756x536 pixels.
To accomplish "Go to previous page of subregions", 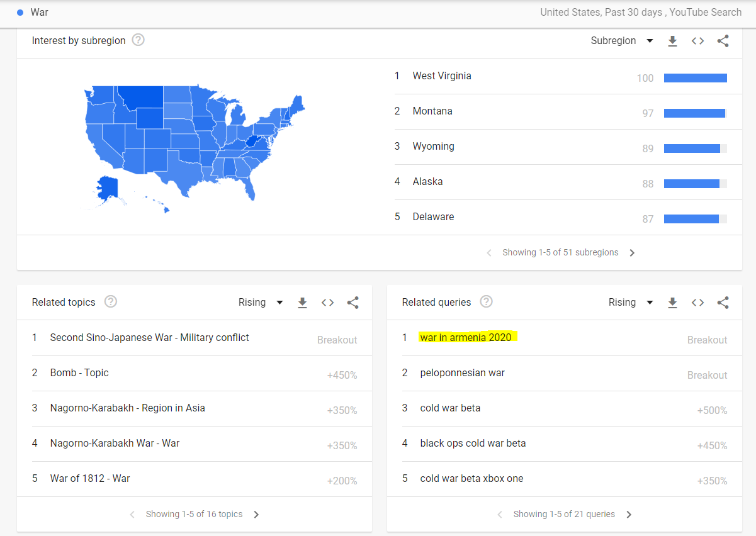I will pos(489,253).
